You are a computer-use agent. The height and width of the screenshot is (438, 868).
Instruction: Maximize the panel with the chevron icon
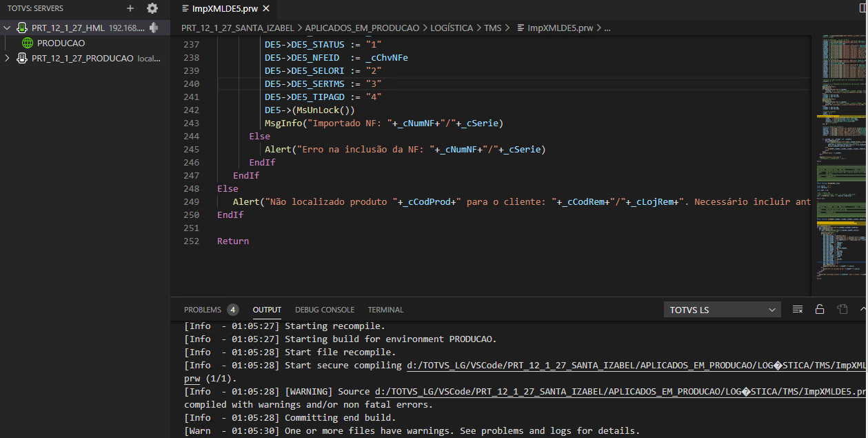click(x=862, y=309)
